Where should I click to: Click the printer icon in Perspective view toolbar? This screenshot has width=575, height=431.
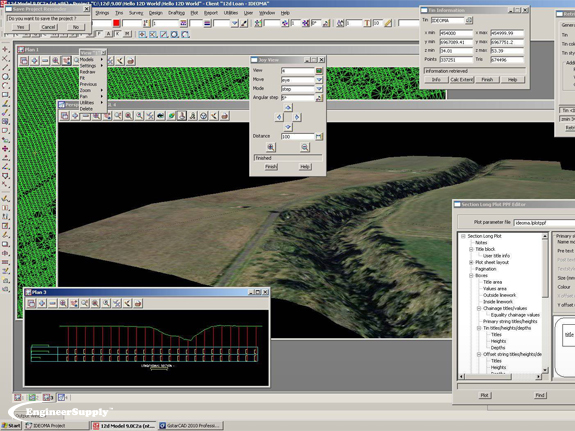224,116
